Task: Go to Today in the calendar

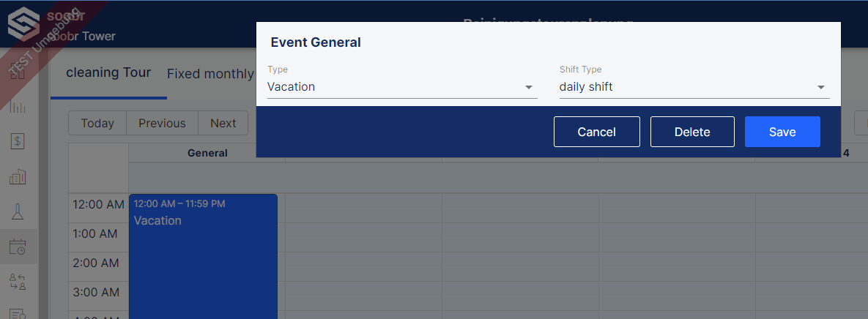Action: click(x=97, y=123)
